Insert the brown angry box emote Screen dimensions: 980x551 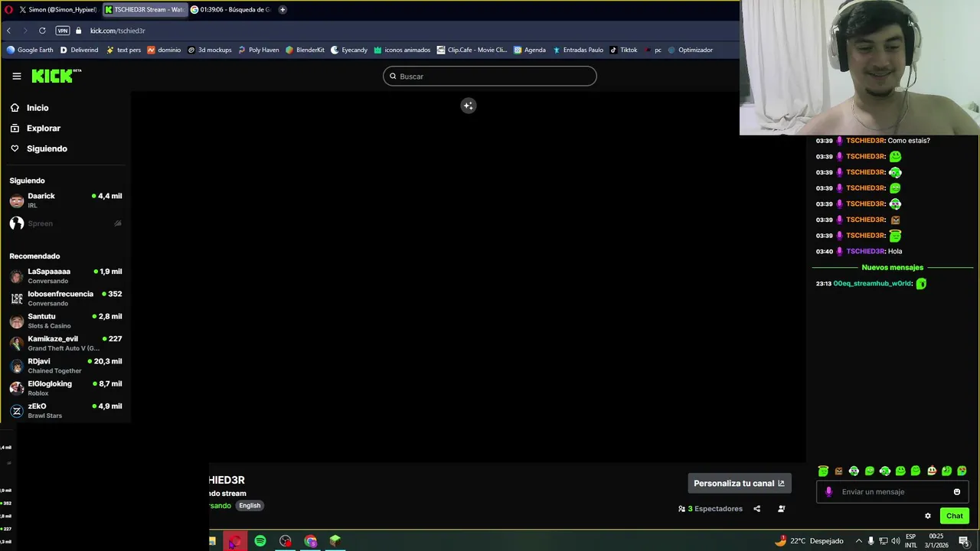point(838,471)
